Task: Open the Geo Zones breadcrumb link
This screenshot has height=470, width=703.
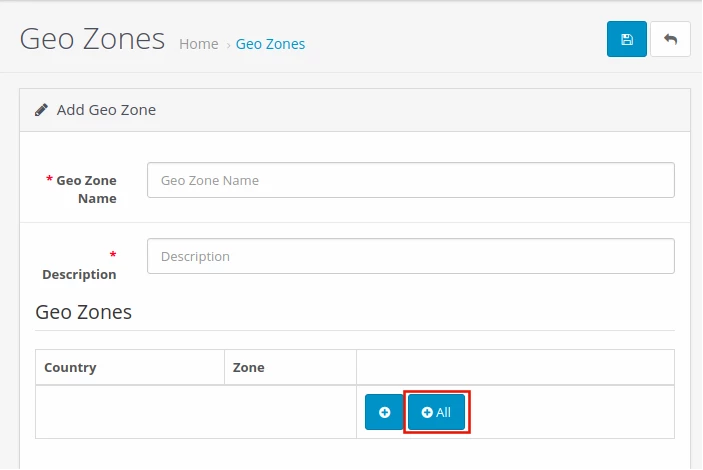Action: tap(270, 44)
